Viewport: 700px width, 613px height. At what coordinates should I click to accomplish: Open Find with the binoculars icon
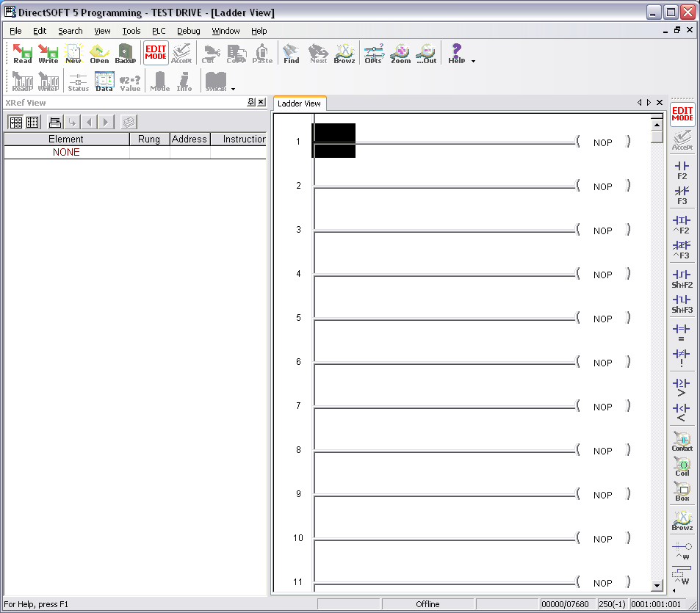pyautogui.click(x=292, y=54)
